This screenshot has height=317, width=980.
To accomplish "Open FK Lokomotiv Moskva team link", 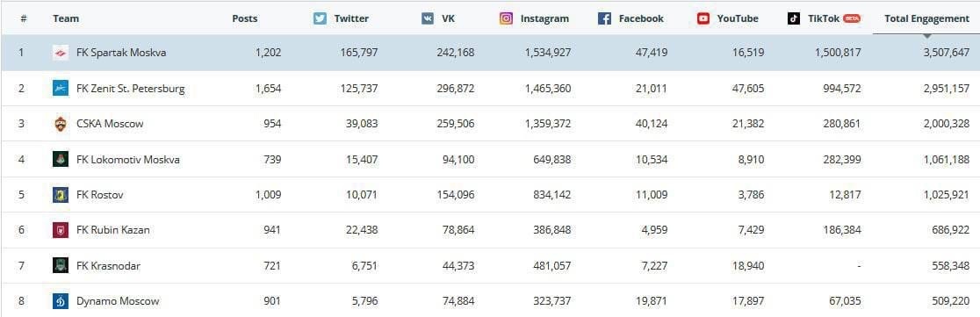I will (x=128, y=160).
